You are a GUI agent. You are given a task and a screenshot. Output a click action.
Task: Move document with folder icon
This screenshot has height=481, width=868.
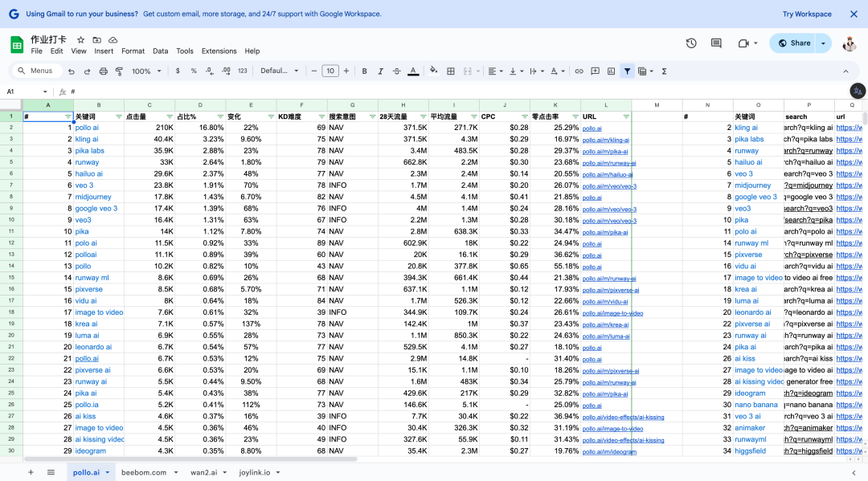97,40
